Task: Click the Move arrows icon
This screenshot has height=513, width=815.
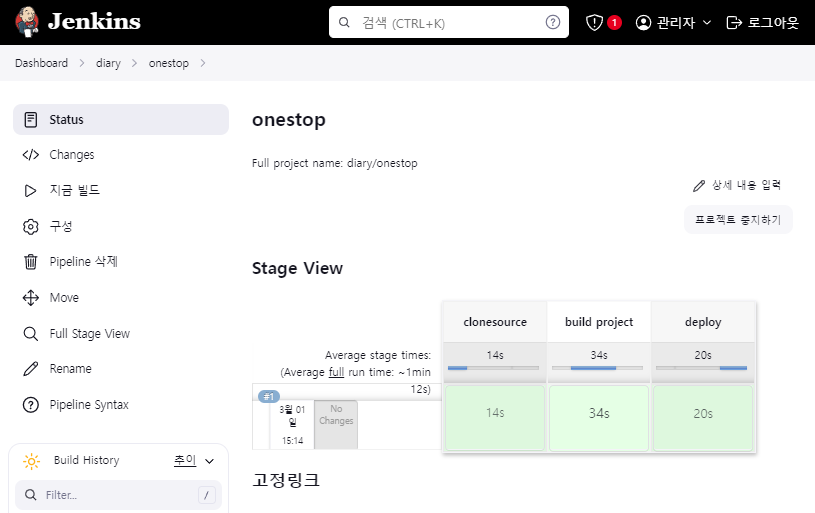Action: click(31, 298)
